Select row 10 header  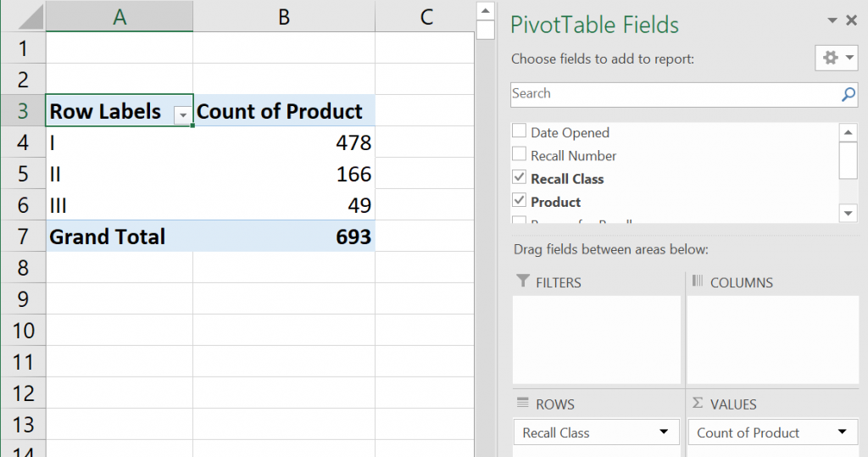(23, 331)
